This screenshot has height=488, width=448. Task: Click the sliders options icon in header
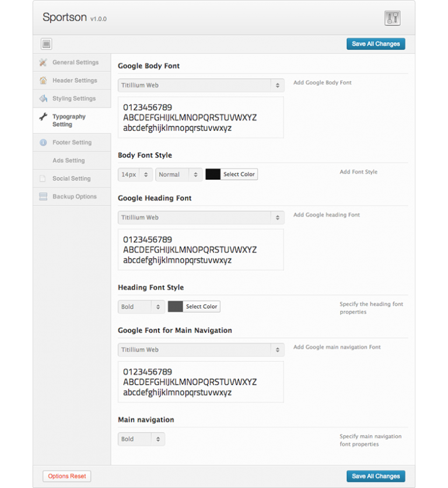[x=393, y=18]
